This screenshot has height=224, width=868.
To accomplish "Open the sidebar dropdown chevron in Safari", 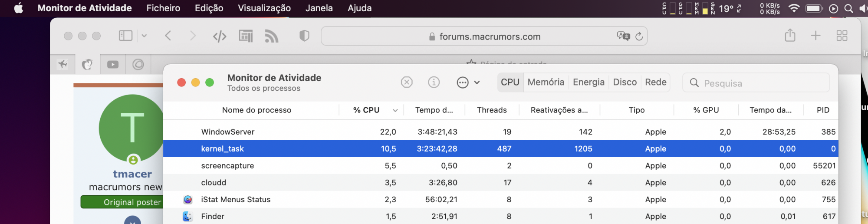I will pyautogui.click(x=144, y=36).
